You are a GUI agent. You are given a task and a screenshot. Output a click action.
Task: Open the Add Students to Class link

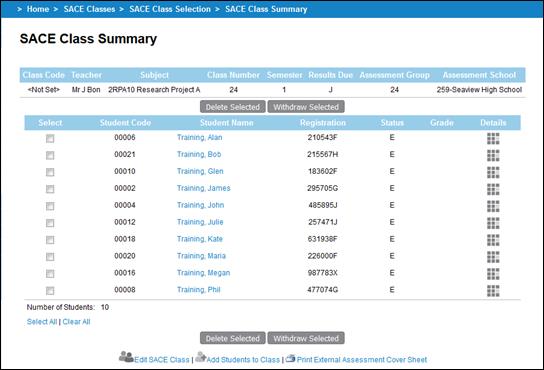243,360
